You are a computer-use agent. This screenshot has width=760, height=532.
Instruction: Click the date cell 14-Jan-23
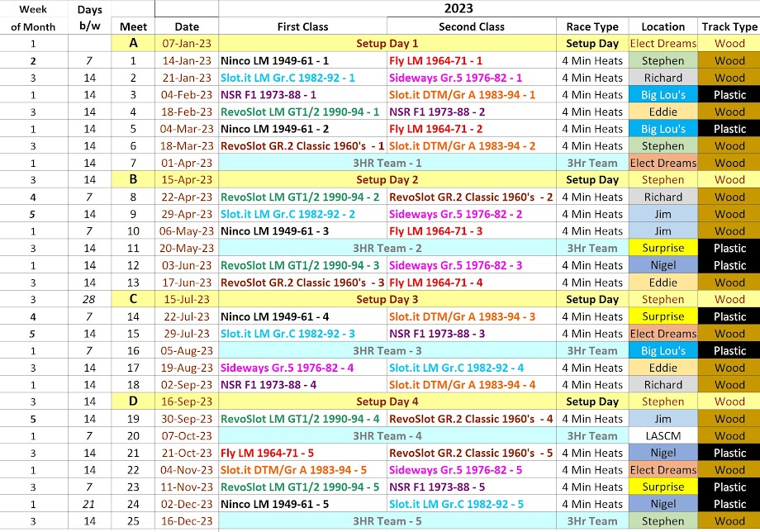pyautogui.click(x=187, y=60)
